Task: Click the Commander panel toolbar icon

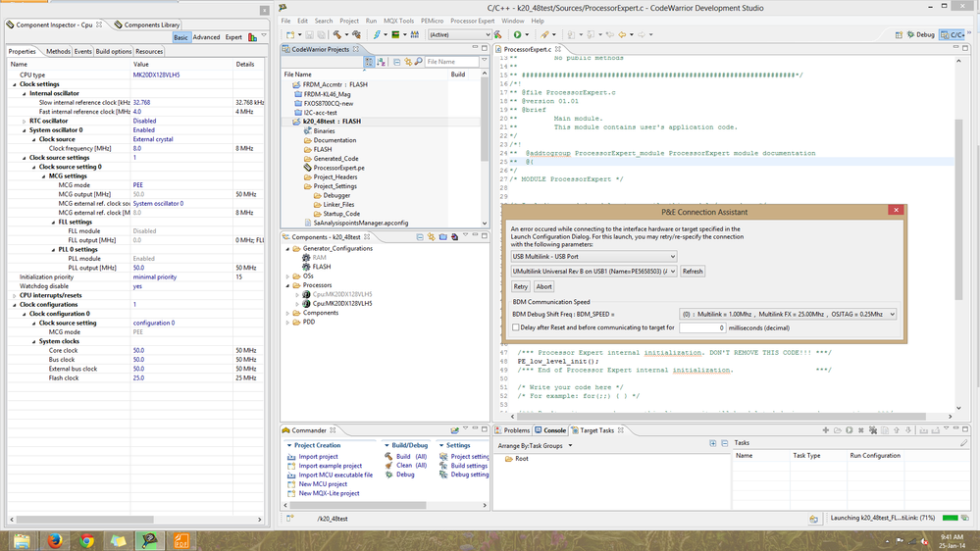Action: (x=454, y=430)
